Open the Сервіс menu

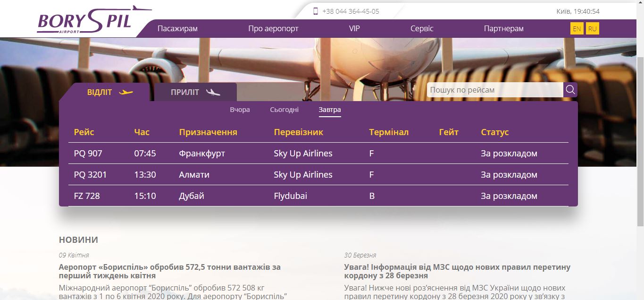click(x=422, y=29)
